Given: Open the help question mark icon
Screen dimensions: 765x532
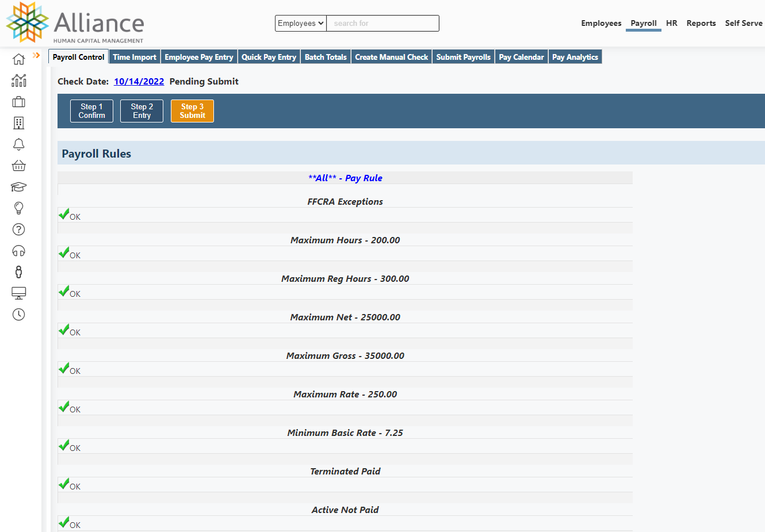Looking at the screenshot, I should (19, 229).
